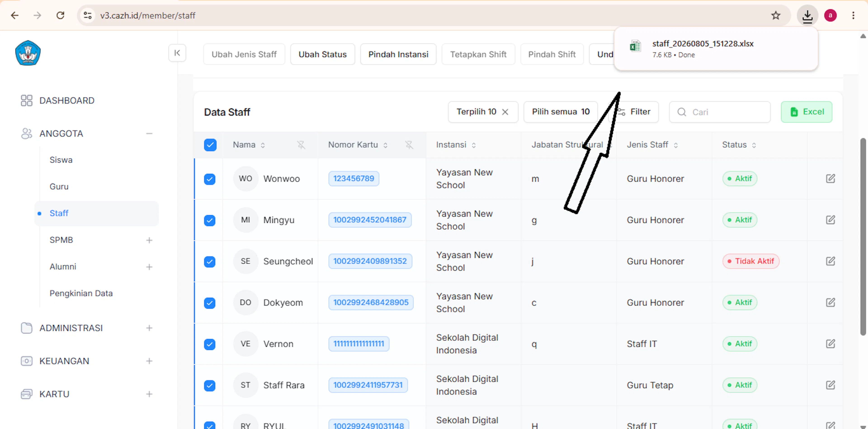The width and height of the screenshot is (868, 429).
Task: Edit Mingyu's staff record
Action: pos(830,220)
